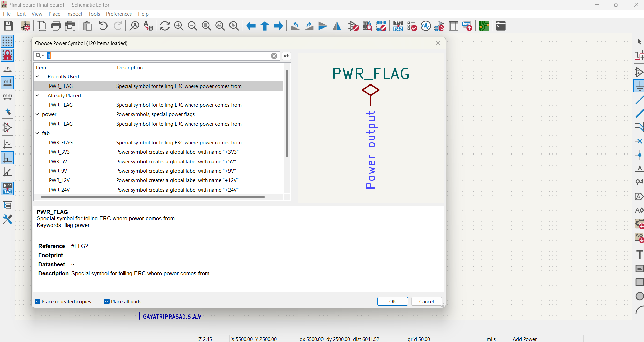
Task: Click the Print icon
Action: coord(56,26)
